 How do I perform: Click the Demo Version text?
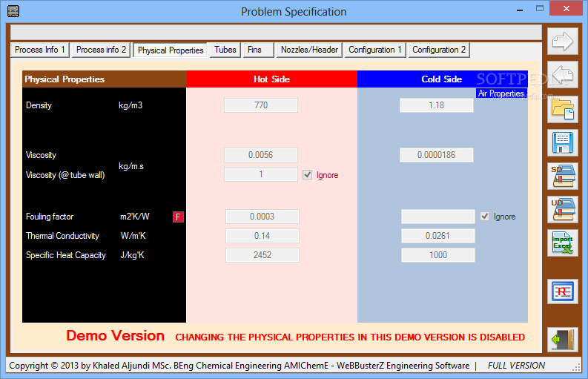tap(115, 335)
